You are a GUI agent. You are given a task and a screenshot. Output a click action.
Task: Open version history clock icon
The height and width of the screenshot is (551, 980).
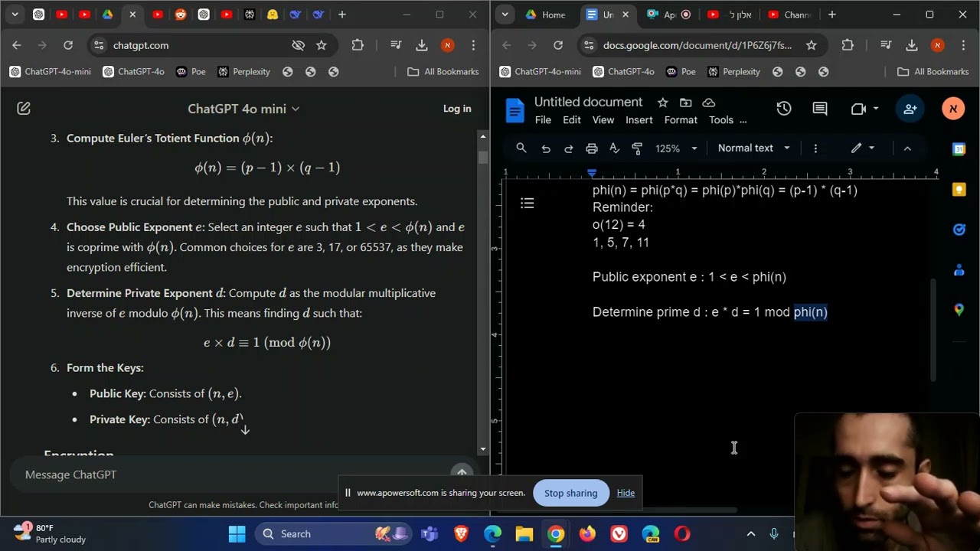783,109
